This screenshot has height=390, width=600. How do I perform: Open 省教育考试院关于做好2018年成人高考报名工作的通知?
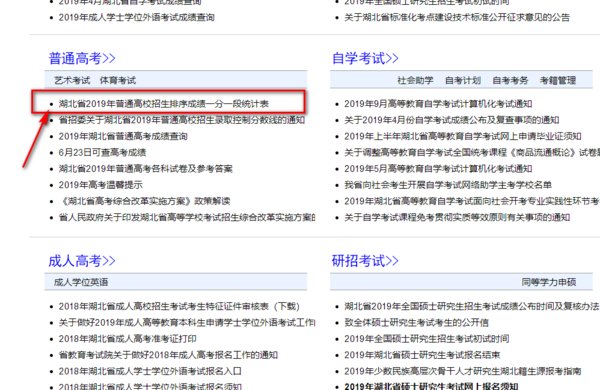pyautogui.click(x=168, y=355)
